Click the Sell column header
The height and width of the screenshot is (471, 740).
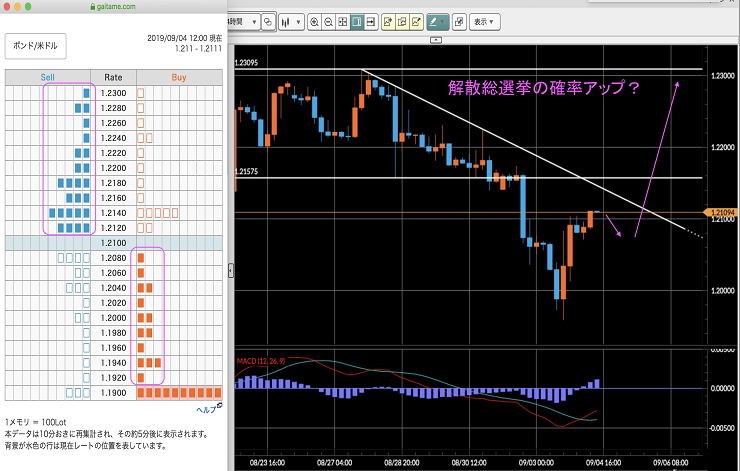48,77
